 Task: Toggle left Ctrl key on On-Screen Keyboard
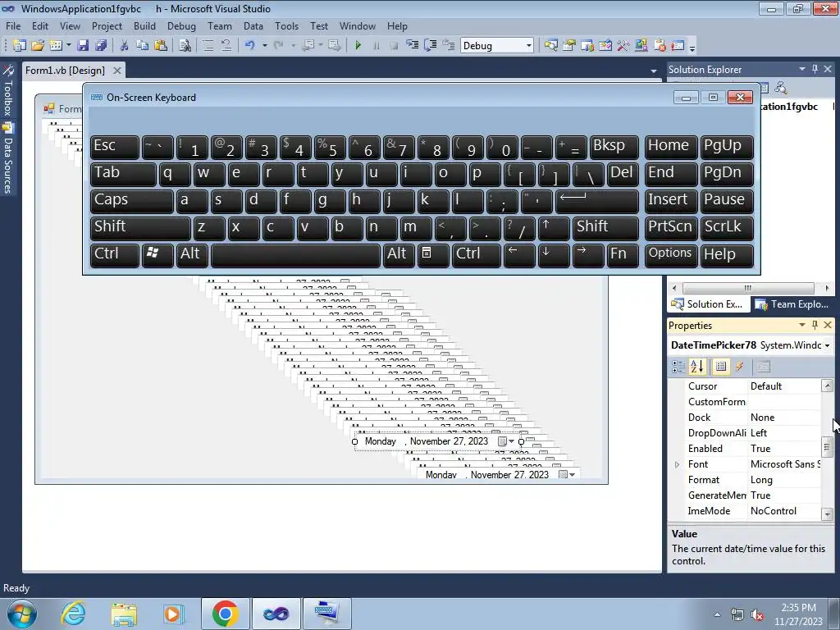tap(115, 254)
